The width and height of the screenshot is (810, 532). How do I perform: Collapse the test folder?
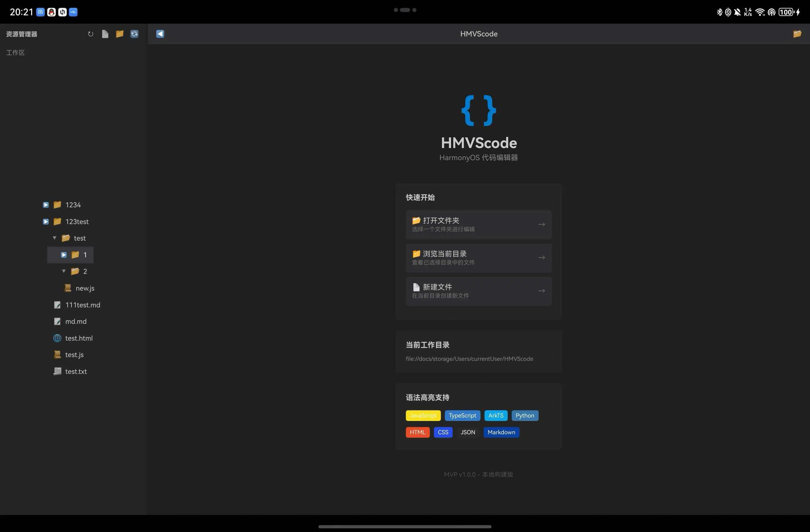54,238
